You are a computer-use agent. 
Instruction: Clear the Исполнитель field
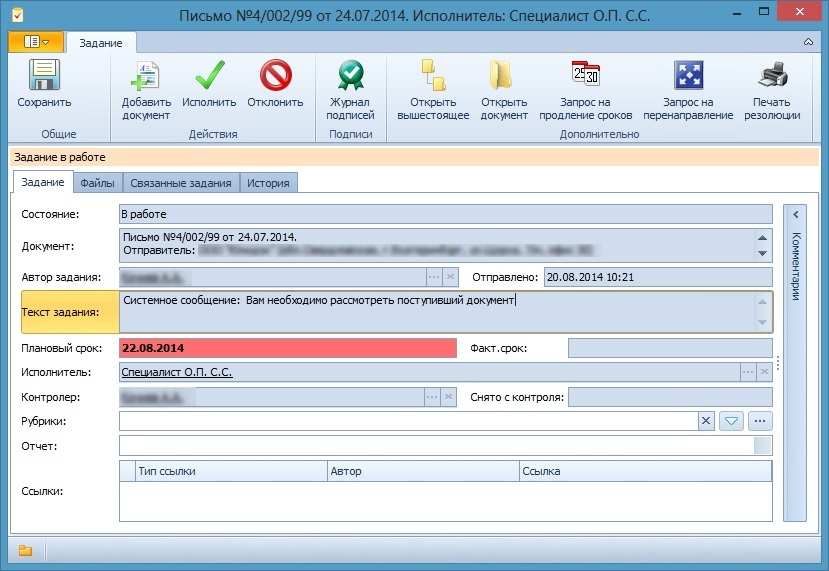[764, 372]
